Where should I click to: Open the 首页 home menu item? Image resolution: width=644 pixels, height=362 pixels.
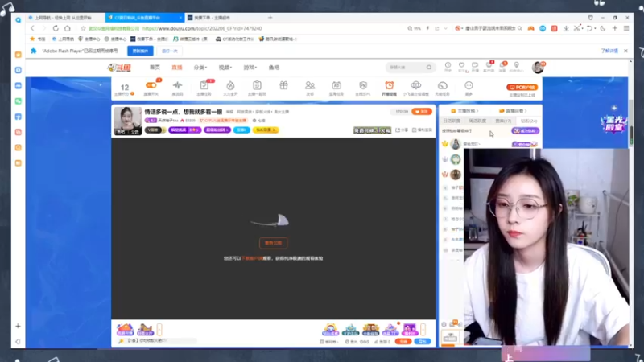(x=155, y=68)
